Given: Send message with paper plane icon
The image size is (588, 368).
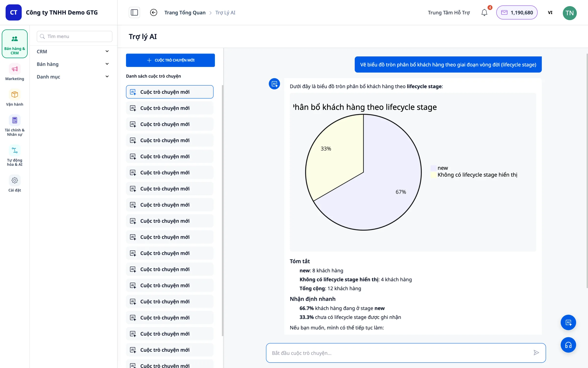Looking at the screenshot, I should [536, 353].
